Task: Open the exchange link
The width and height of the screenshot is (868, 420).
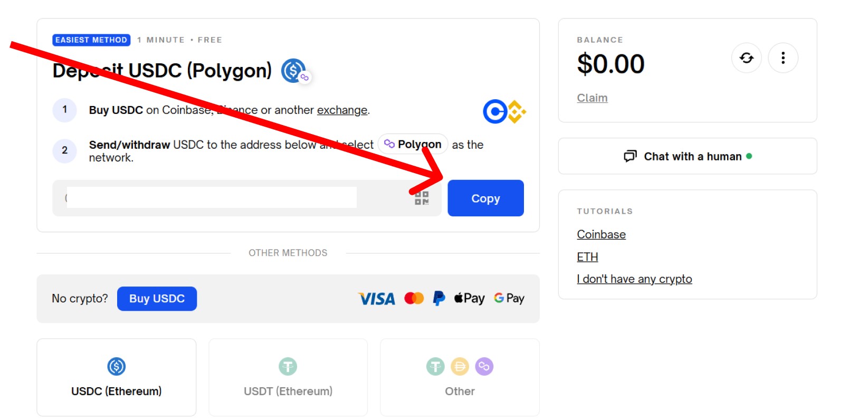Action: [342, 110]
